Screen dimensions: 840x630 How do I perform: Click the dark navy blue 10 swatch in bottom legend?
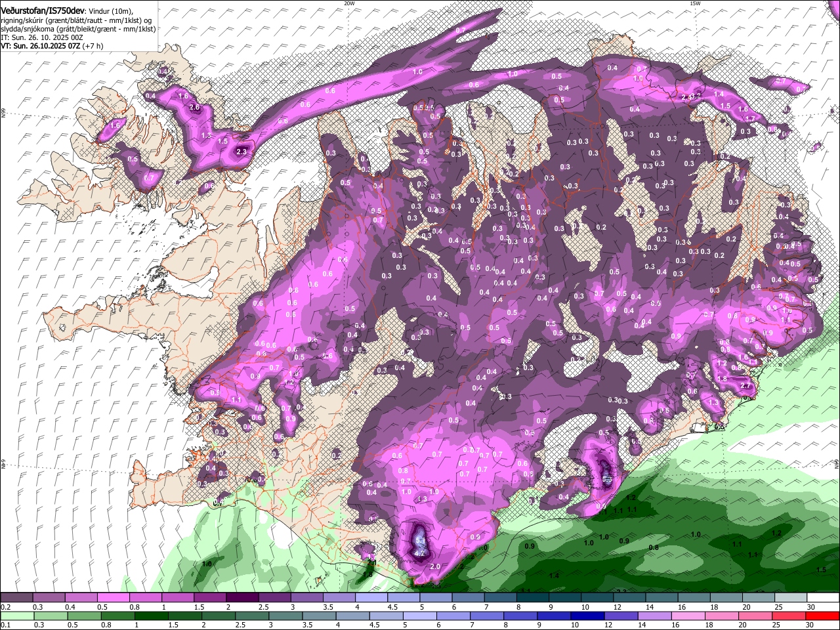point(586,616)
